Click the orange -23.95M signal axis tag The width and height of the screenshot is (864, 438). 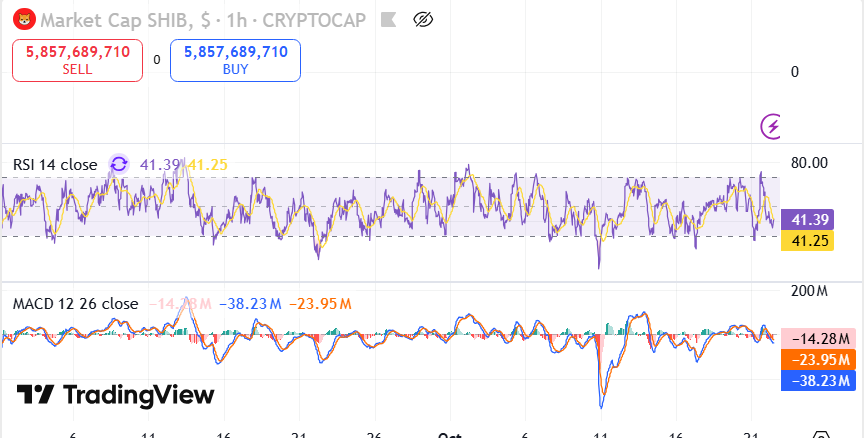coord(817,360)
